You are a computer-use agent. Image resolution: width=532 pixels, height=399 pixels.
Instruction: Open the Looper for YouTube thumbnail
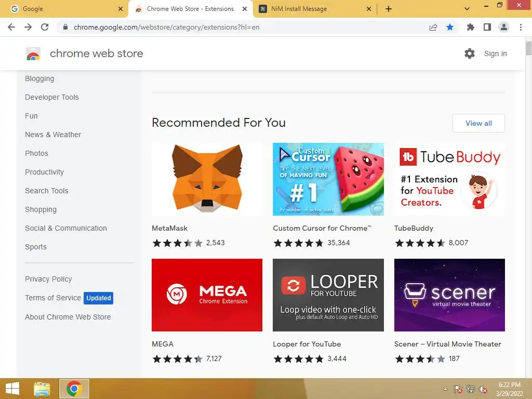click(x=328, y=295)
